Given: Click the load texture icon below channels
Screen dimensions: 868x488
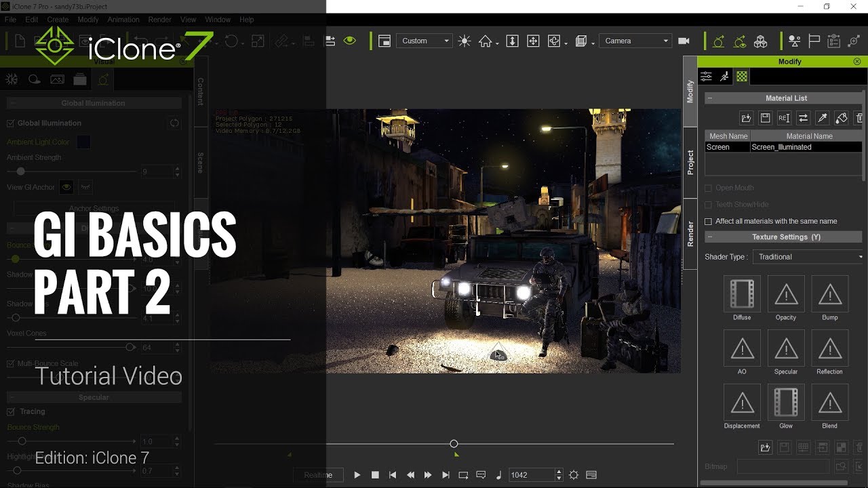Looking at the screenshot, I should coord(765,447).
